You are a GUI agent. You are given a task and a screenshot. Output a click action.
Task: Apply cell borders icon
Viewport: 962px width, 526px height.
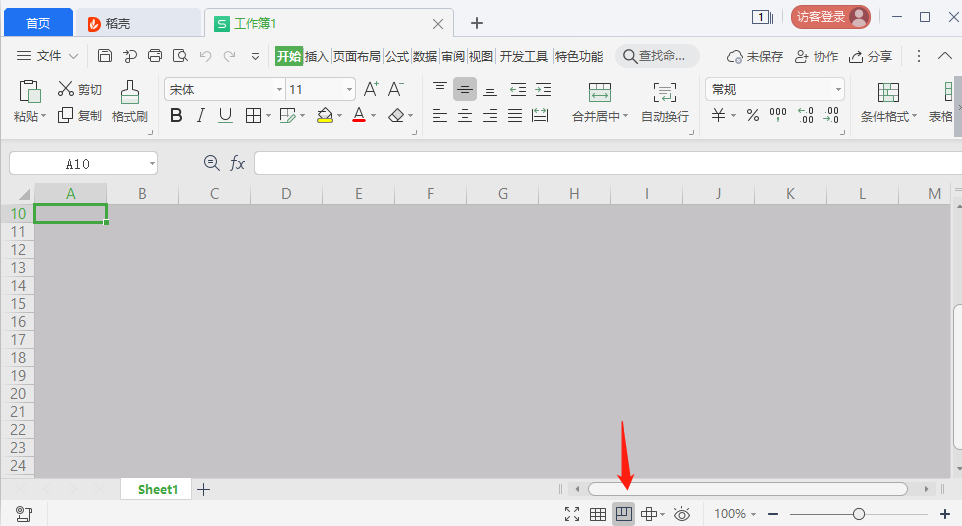coord(253,115)
